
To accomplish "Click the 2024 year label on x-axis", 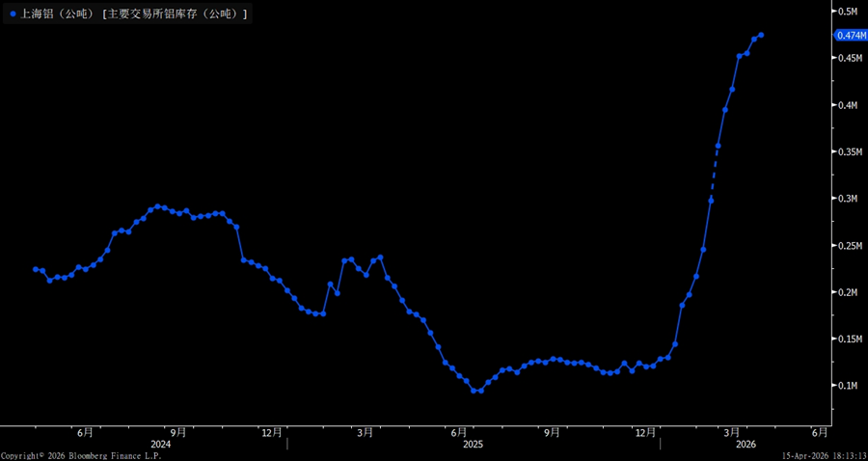I will coord(161,445).
